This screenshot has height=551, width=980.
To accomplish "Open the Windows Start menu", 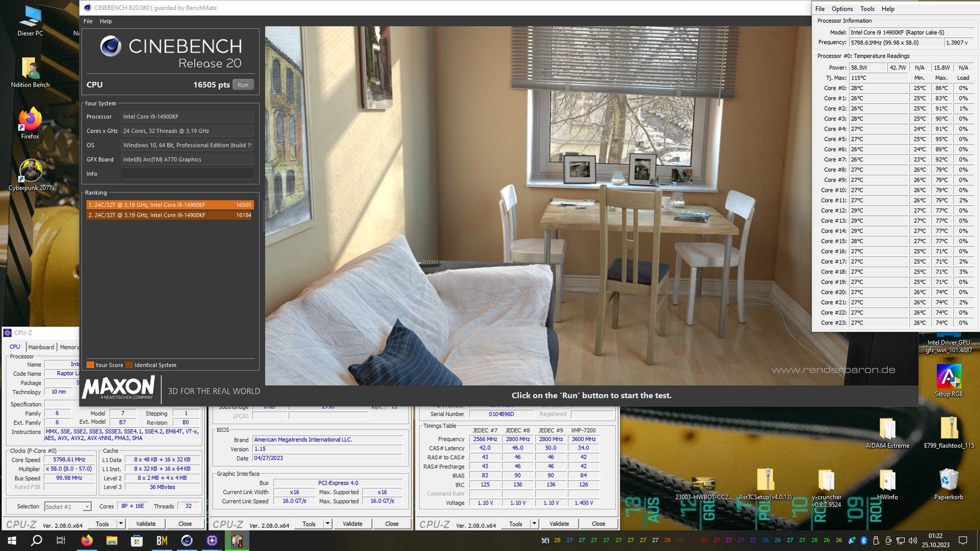I will (12, 540).
